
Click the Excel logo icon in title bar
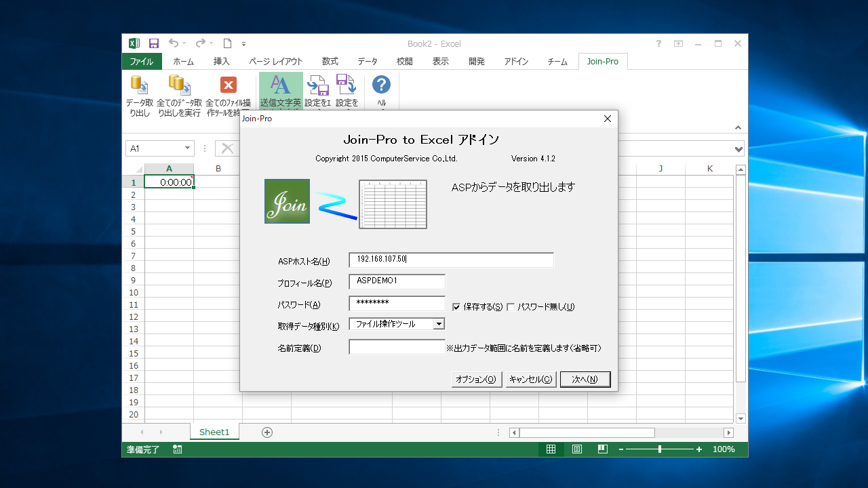134,43
